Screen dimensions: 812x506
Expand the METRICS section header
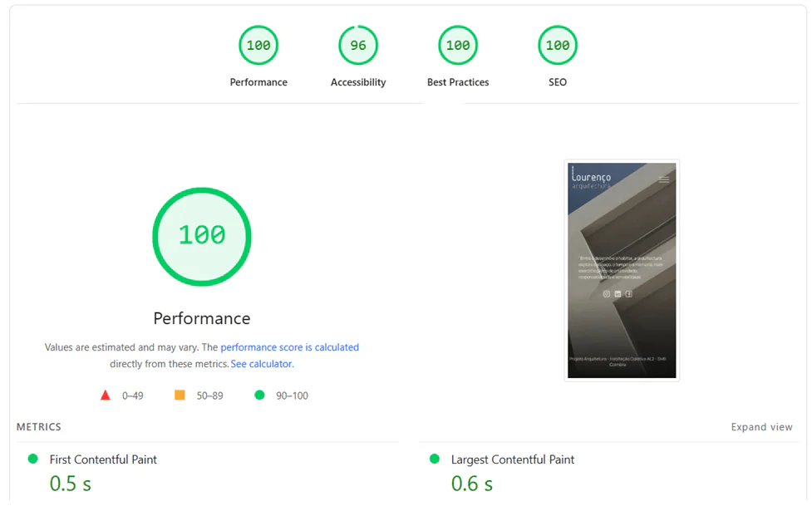(38, 426)
